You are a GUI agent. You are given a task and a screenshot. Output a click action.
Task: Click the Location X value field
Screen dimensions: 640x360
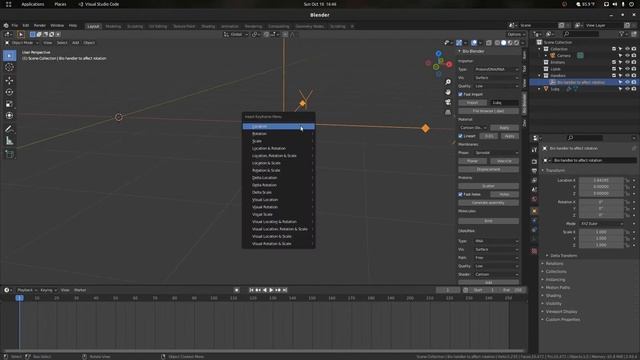coord(601,180)
